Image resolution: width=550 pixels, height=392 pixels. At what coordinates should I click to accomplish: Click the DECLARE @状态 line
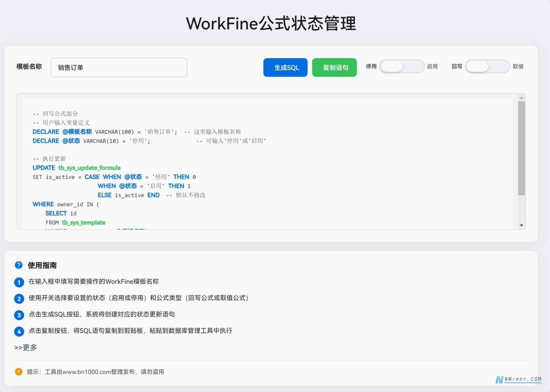pos(149,141)
